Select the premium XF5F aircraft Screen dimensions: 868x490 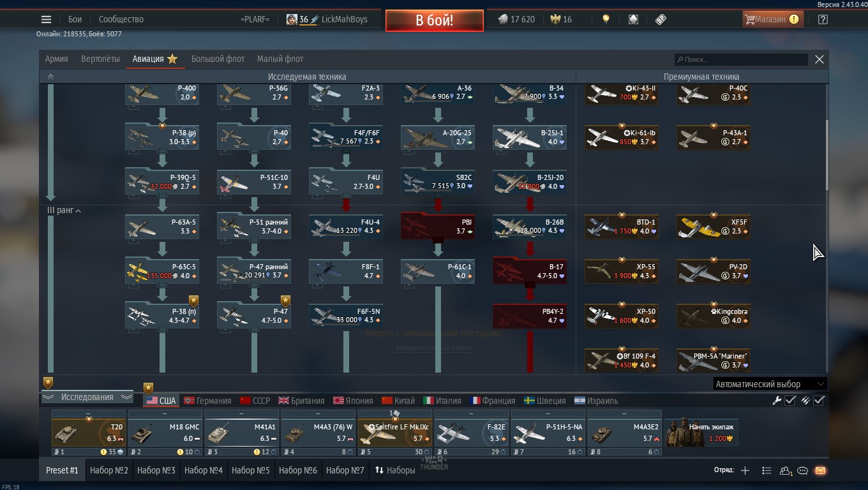pos(714,226)
